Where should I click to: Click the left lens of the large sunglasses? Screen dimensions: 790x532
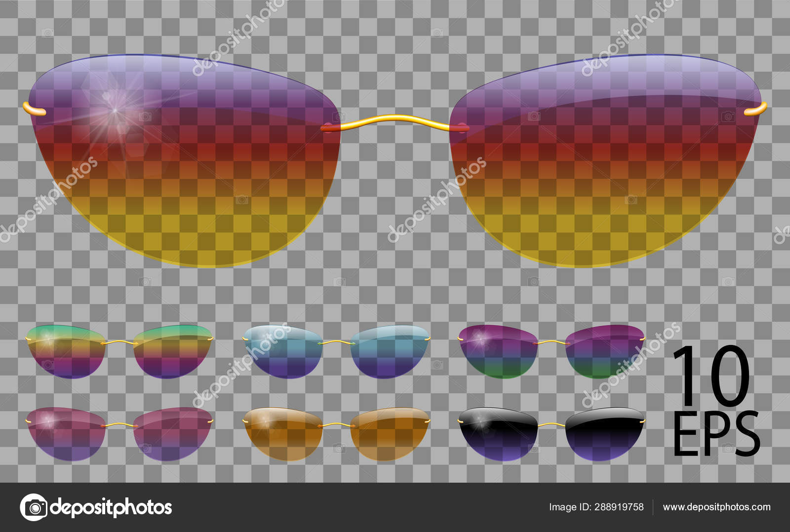coord(188,158)
